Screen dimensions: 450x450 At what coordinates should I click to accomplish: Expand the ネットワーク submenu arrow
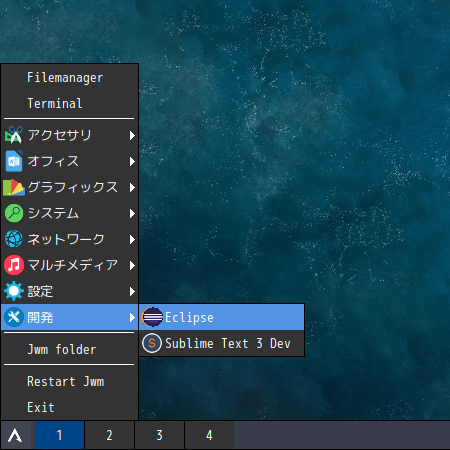132,239
